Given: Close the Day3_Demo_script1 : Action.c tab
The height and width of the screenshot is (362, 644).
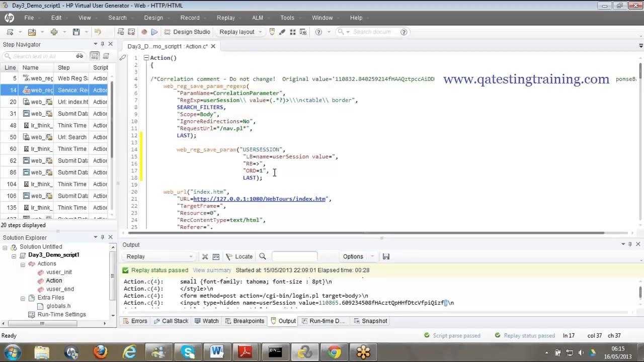Looking at the screenshot, I should click(x=213, y=46).
